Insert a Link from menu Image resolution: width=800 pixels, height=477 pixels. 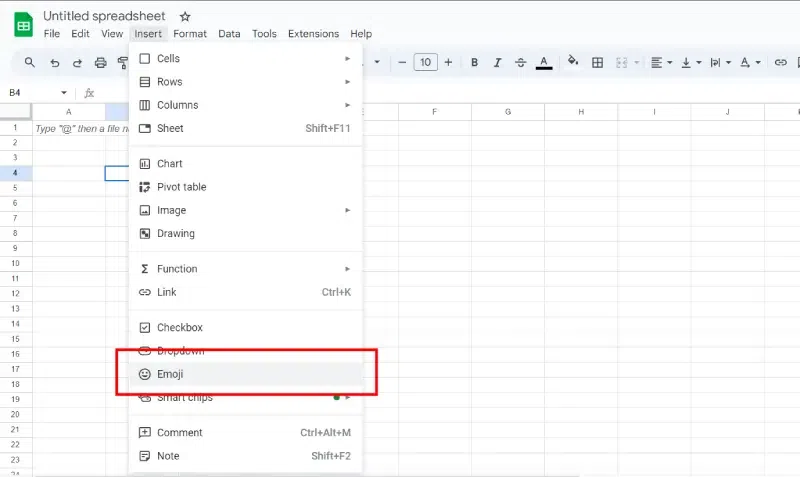[245, 292]
